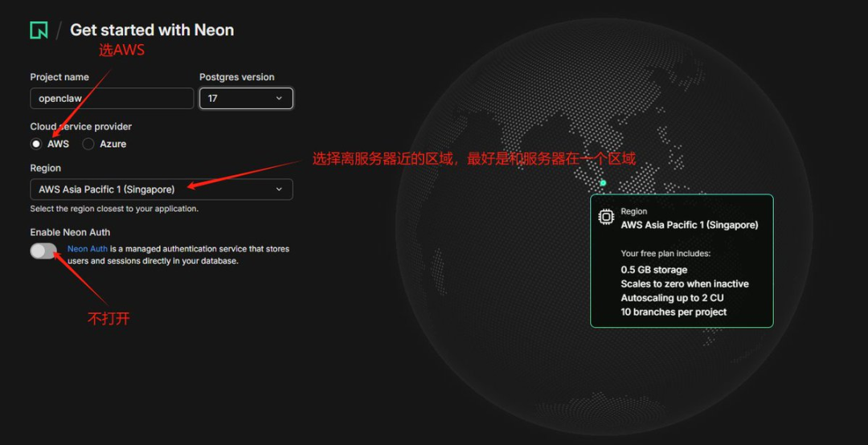Image resolution: width=868 pixels, height=445 pixels.
Task: Click the Cloud service provider label
Action: tap(81, 127)
